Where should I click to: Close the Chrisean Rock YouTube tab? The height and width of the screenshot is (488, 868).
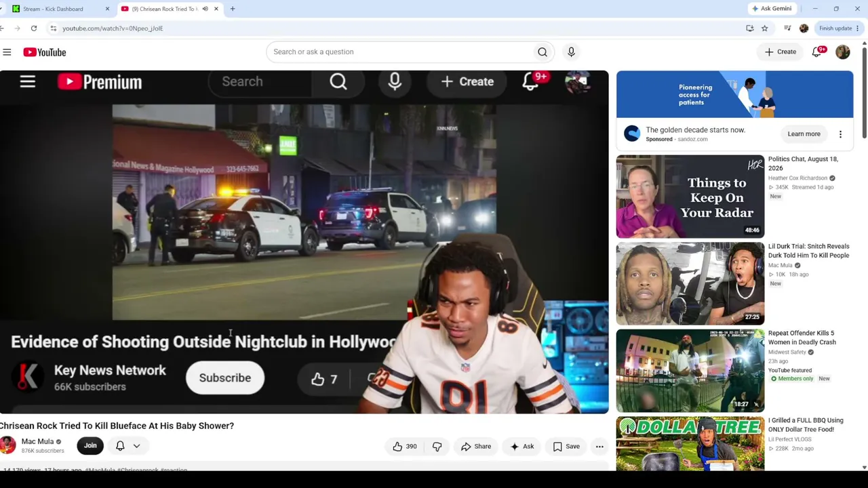click(x=216, y=9)
